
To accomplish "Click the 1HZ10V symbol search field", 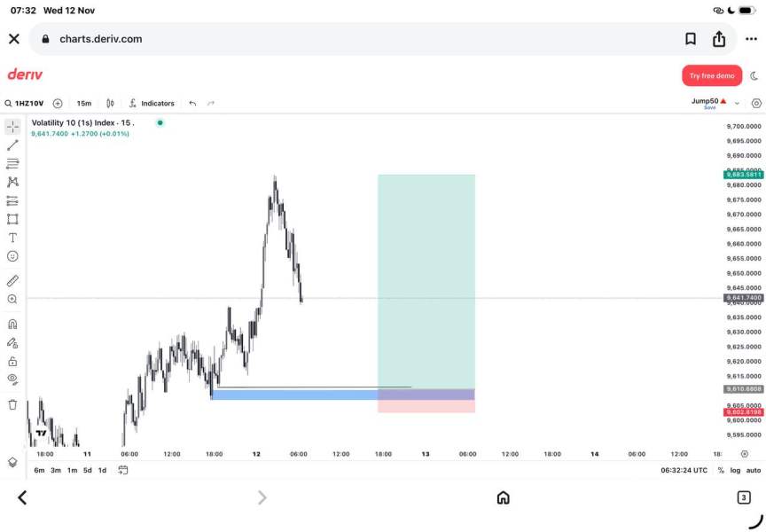I will [x=26, y=103].
